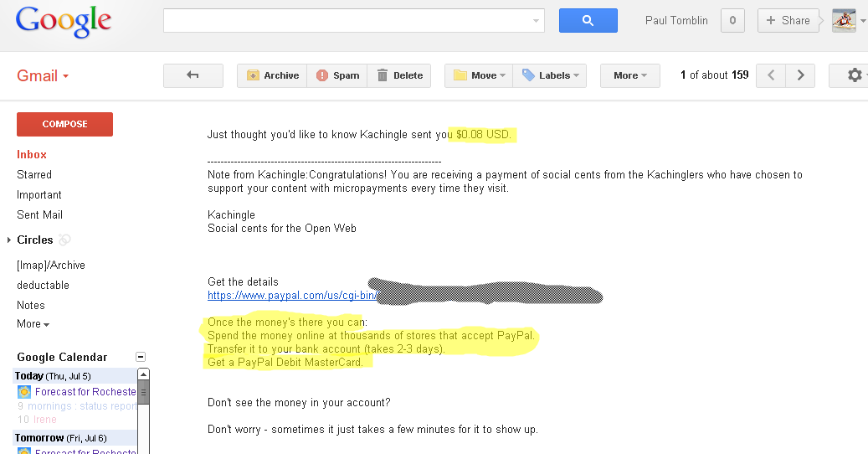Click the $0.08 USD amount text
This screenshot has height=454, width=868.
pyautogui.click(x=483, y=135)
